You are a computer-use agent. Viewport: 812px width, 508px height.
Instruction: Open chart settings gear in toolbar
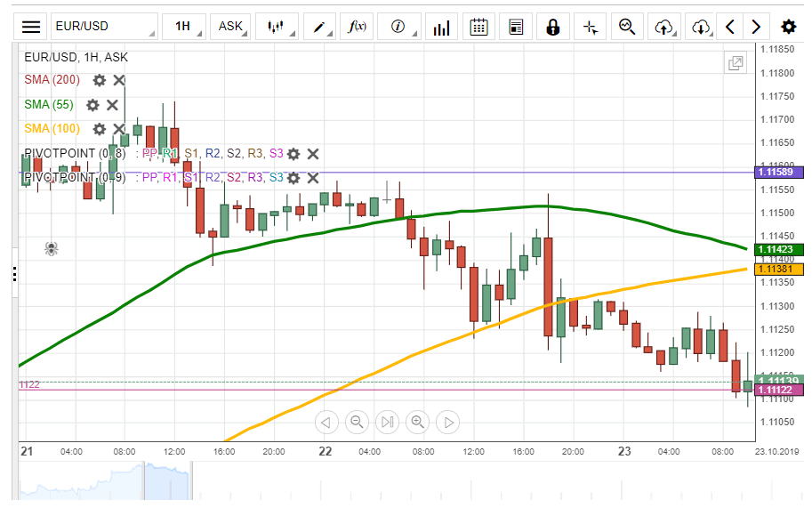point(788,26)
